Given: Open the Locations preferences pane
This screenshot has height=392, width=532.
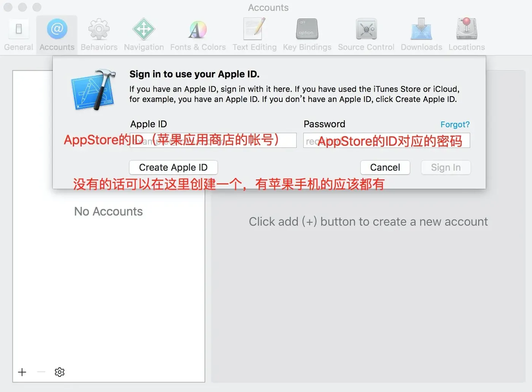Looking at the screenshot, I should (x=467, y=35).
